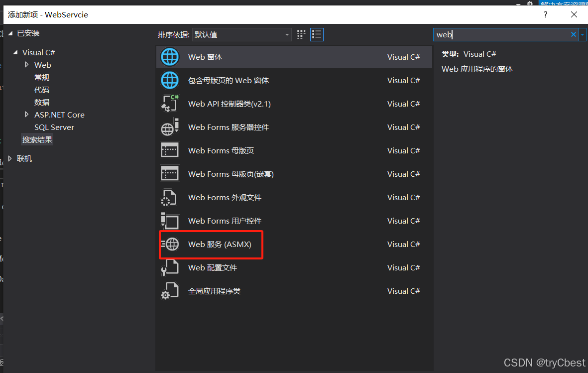
Task: Select 代码 in the category tree
Action: point(42,90)
